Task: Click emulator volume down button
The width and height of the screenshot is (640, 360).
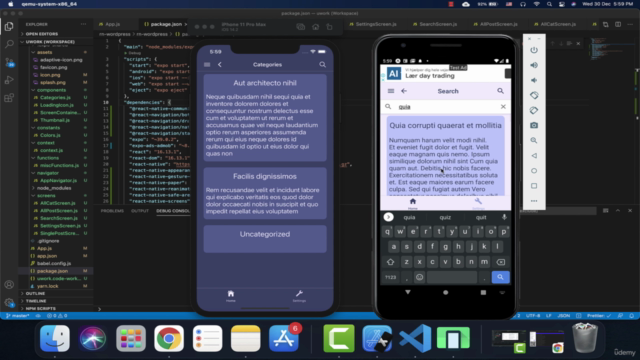Action: pyautogui.click(x=534, y=80)
